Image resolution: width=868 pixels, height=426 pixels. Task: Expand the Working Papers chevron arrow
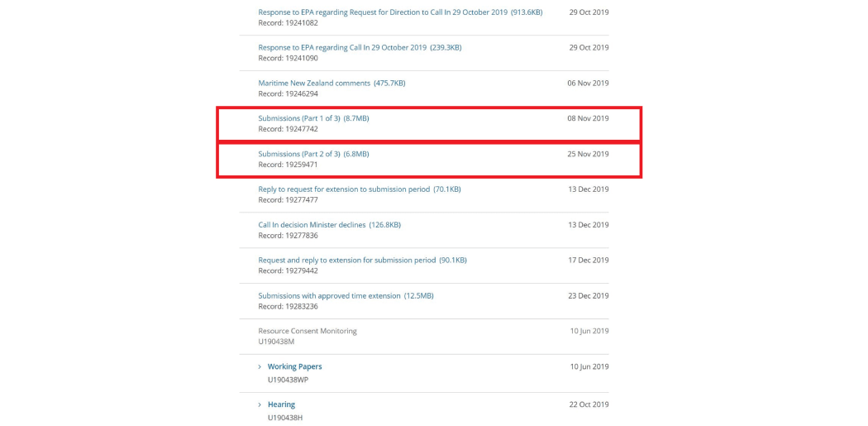[x=260, y=367]
